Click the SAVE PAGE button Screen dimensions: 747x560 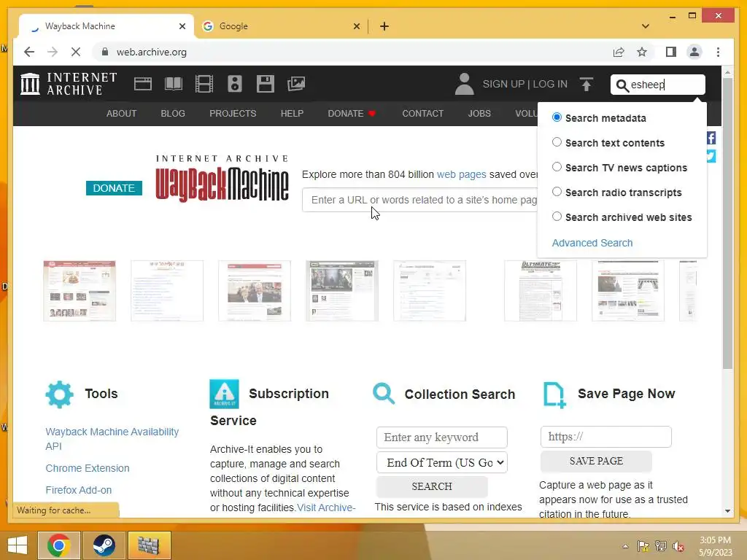coord(597,461)
